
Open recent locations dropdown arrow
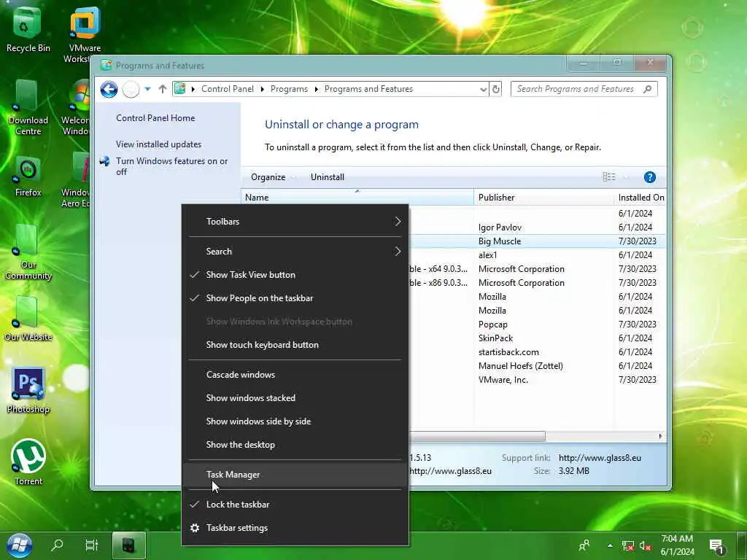pyautogui.click(x=147, y=89)
